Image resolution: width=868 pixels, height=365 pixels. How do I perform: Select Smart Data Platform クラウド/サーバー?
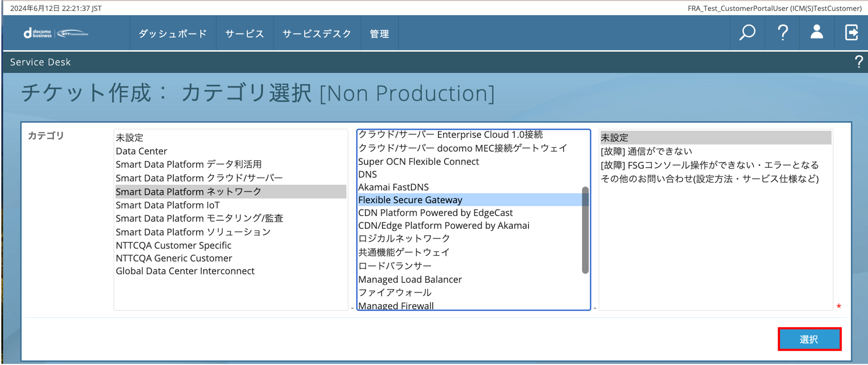231,178
